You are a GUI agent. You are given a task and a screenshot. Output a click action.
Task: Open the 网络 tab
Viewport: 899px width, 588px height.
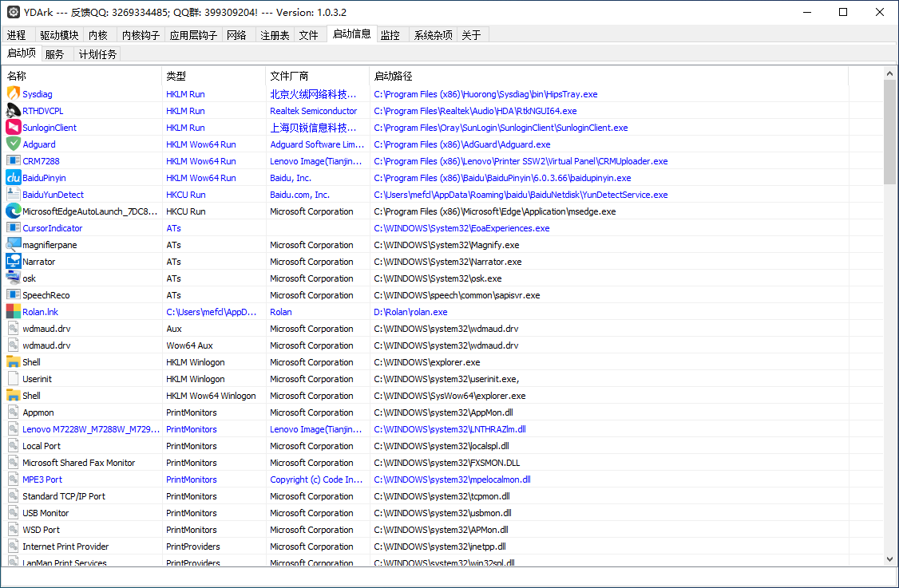[237, 34]
